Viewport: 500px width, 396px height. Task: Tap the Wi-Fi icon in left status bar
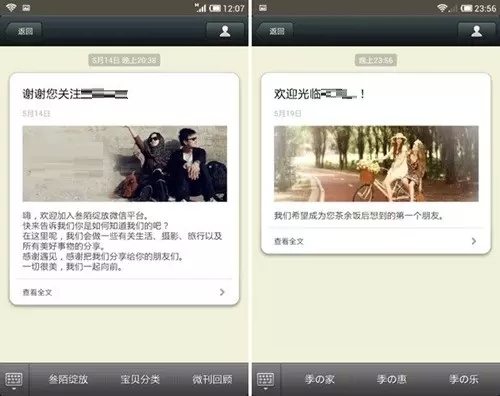pyautogui.click(x=11, y=7)
